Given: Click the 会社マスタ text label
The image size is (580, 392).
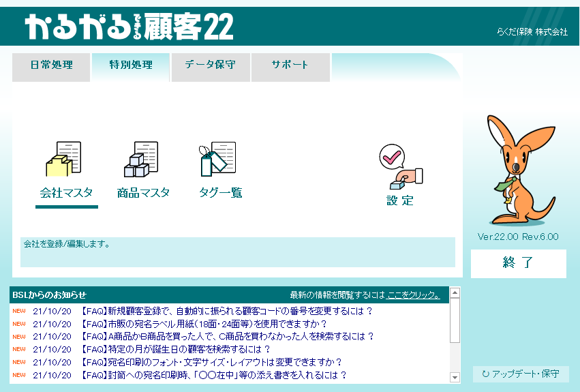Looking at the screenshot, I should pos(66,192).
